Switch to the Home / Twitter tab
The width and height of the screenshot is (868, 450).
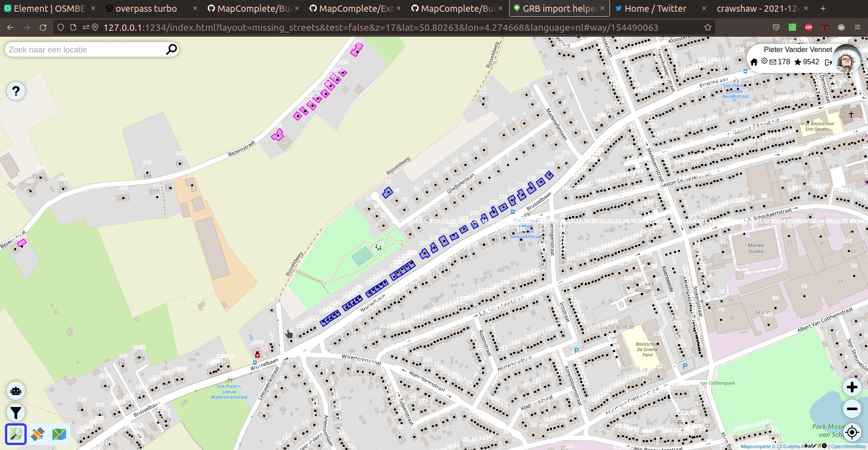[655, 9]
